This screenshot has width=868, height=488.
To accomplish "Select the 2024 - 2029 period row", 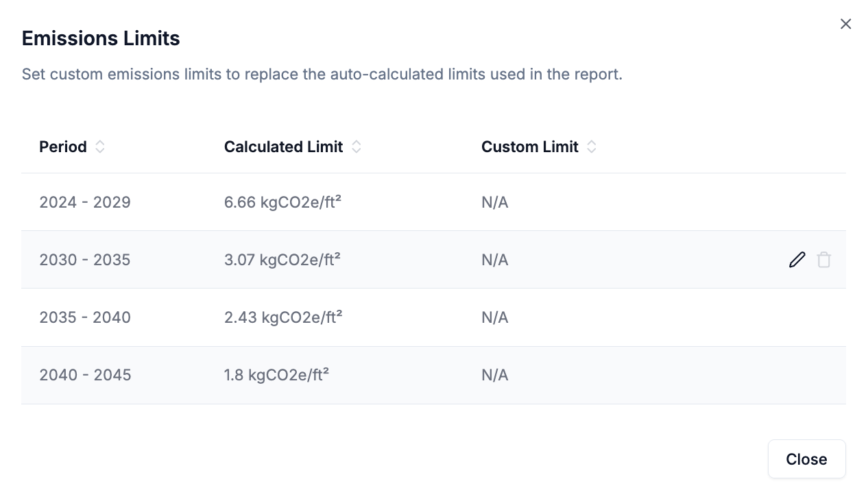I will [x=85, y=202].
